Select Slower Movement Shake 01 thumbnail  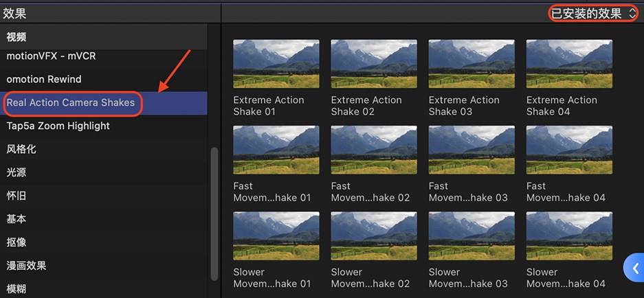tap(276, 236)
